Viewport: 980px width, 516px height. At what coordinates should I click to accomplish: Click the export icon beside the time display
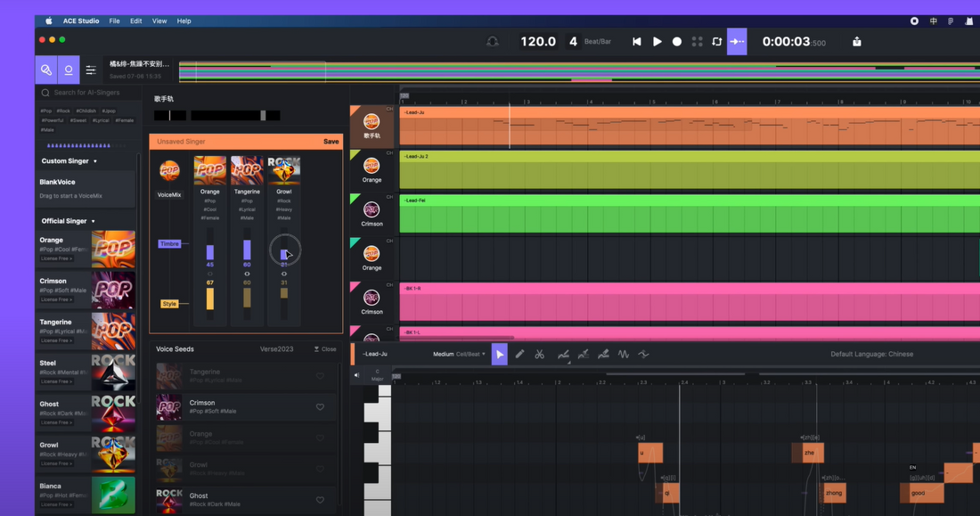pos(856,41)
